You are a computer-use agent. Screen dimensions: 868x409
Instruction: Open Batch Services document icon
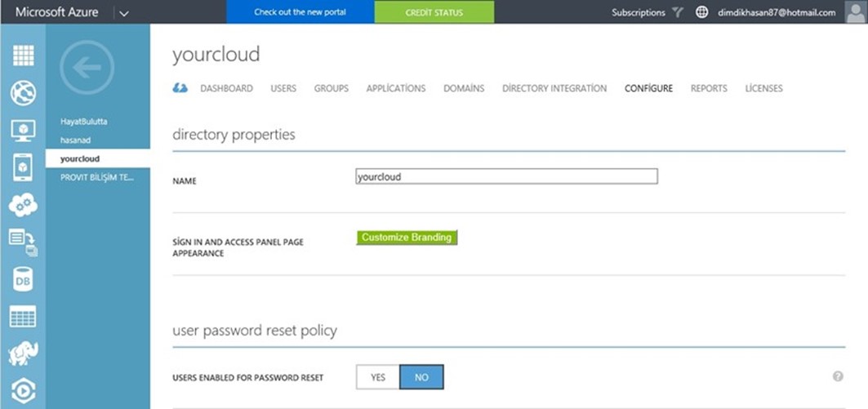coord(23,243)
